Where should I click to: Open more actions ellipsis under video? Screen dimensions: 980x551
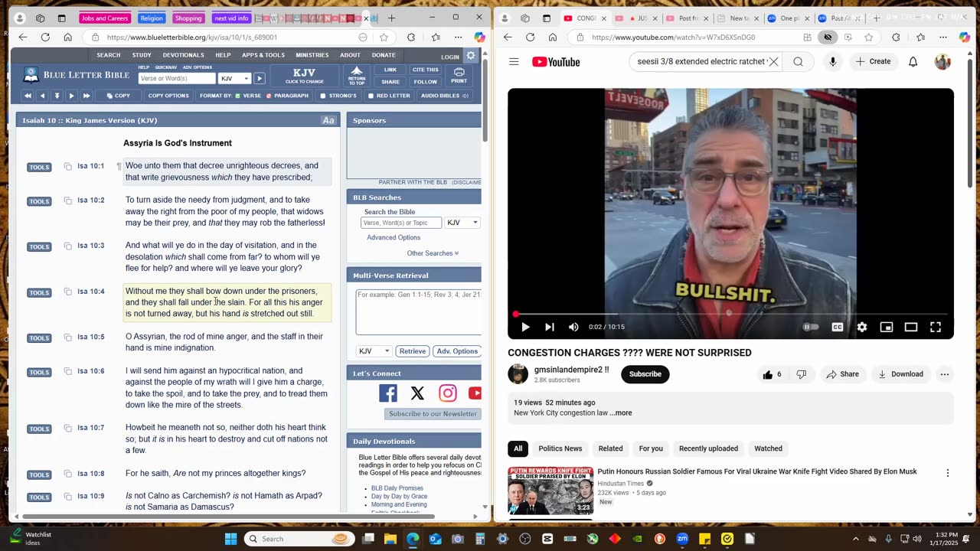pyautogui.click(x=944, y=374)
